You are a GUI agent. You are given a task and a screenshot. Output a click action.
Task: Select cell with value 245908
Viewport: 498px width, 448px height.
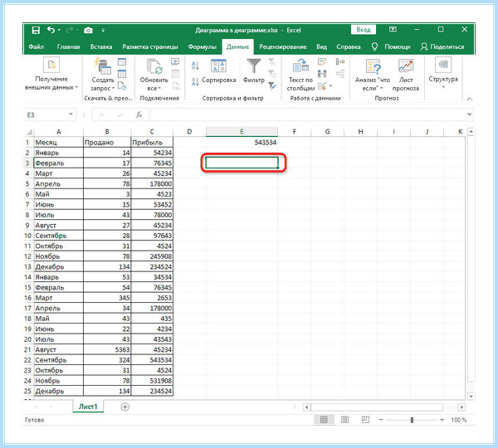[152, 256]
